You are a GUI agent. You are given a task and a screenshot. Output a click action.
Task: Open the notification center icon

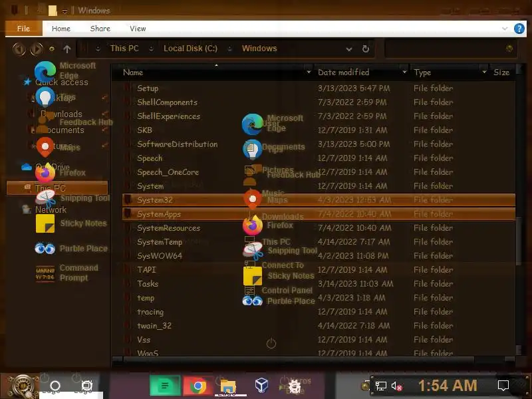tap(503, 386)
